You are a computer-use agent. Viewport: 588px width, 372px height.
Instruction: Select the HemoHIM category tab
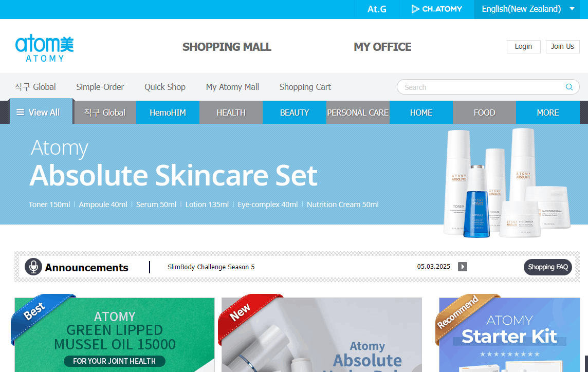click(x=168, y=113)
